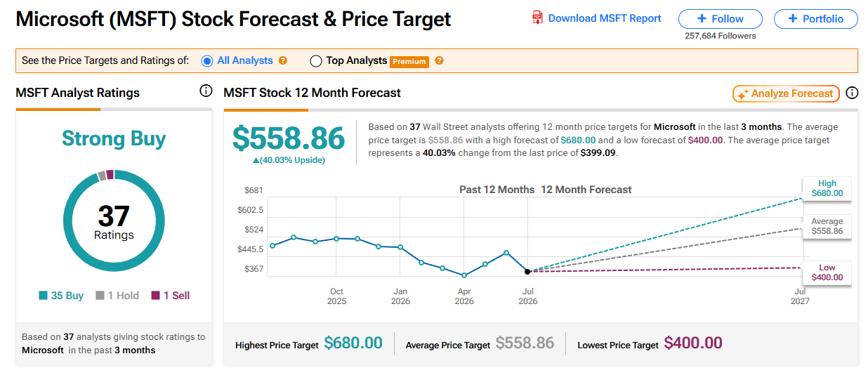Select the Top Analysts radio option

pos(316,61)
